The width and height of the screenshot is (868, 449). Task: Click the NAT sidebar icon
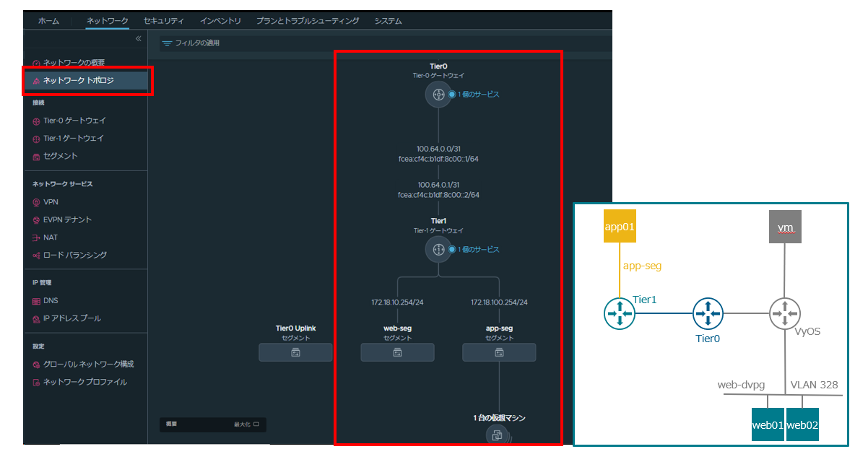click(36, 238)
